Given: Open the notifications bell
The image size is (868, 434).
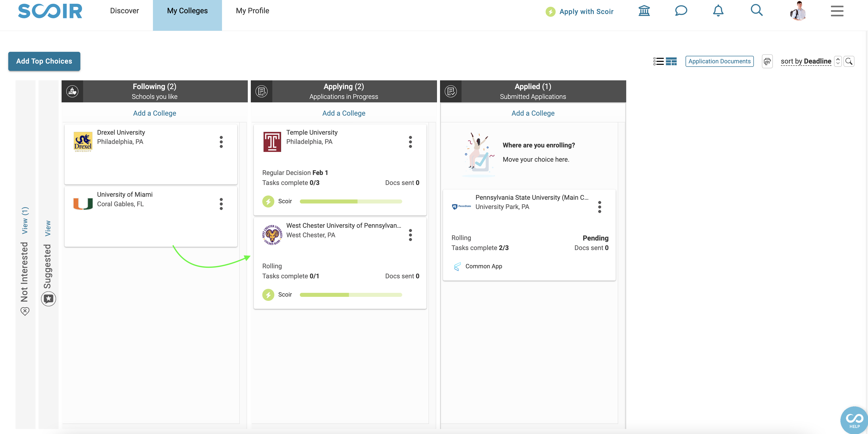Looking at the screenshot, I should coord(718,11).
